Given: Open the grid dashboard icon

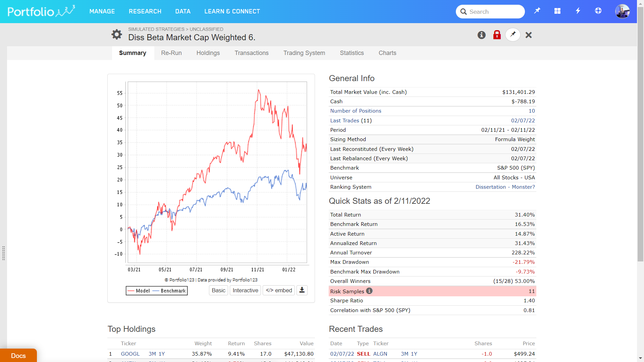Looking at the screenshot, I should pyautogui.click(x=557, y=11).
